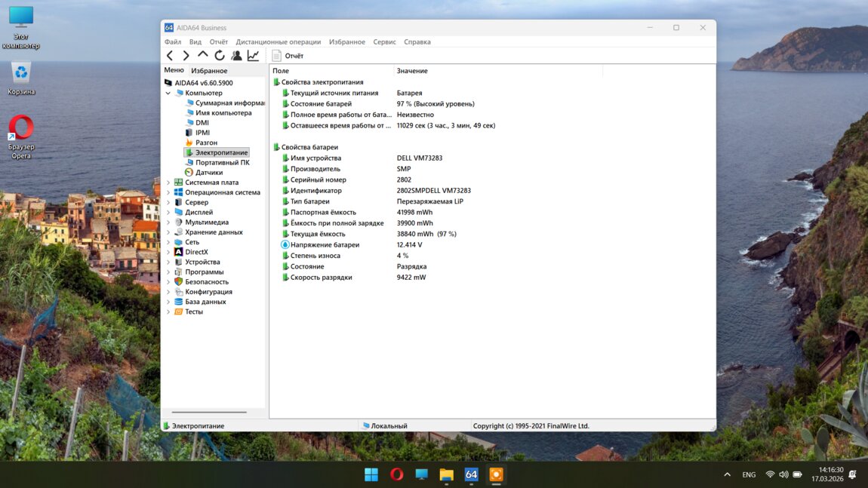Switch to the Избранное tab in sidebar
868x488 pixels.
click(209, 71)
